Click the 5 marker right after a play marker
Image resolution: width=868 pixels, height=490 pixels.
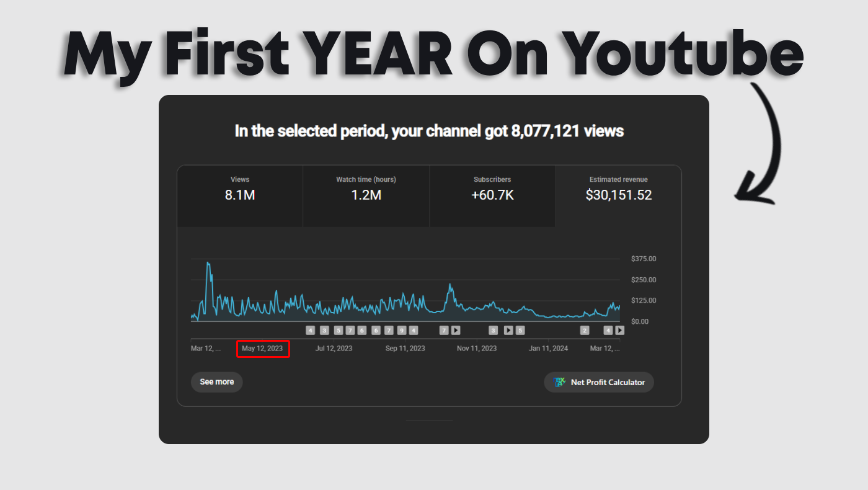click(520, 331)
